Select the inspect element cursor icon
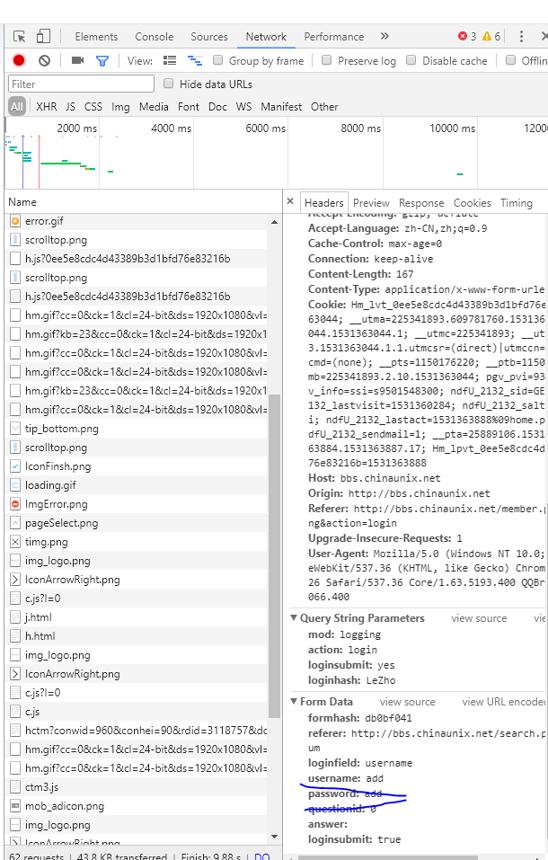 coord(19,37)
